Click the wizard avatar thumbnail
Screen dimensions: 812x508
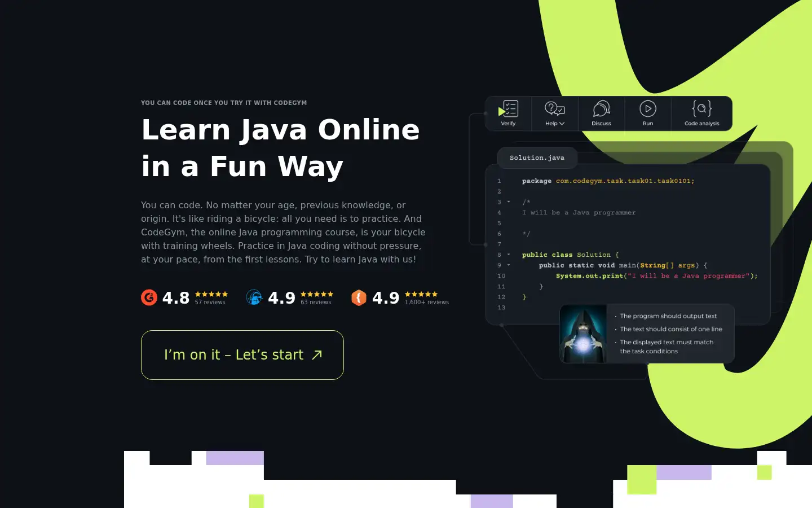click(x=583, y=334)
